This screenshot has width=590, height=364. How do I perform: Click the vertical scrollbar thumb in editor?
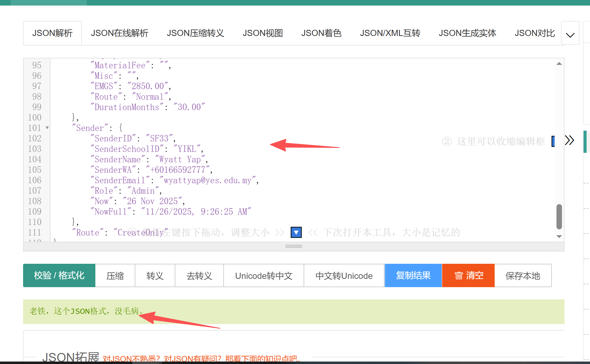pyautogui.click(x=559, y=216)
